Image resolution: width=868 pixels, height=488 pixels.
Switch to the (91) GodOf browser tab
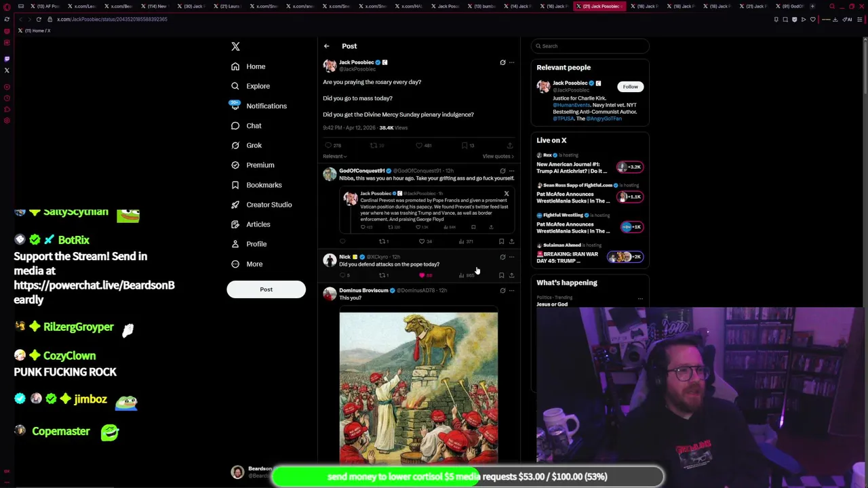tap(792, 6)
